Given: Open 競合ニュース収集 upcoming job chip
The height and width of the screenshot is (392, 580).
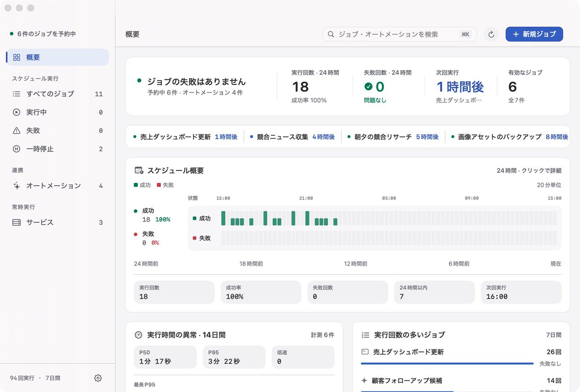Looking at the screenshot, I should point(292,137).
